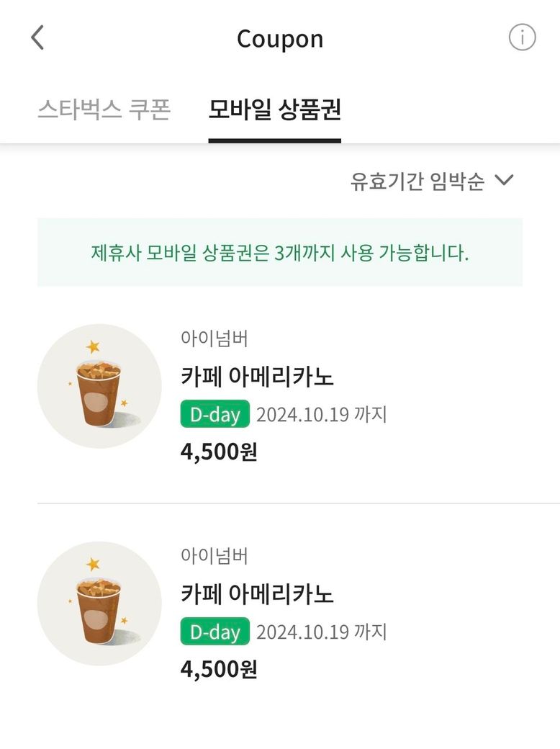Screen dimensions: 560x749
Task: Select the 모바일 상품권 tab
Action: 274,110
